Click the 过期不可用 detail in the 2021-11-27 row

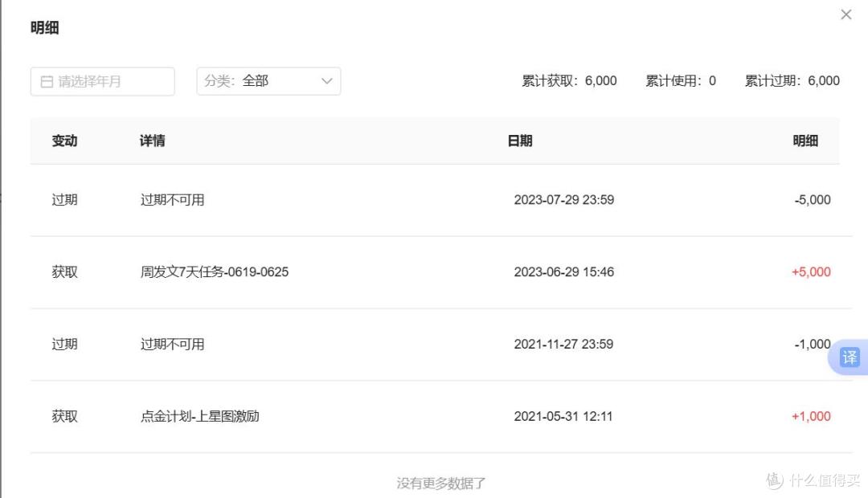(172, 344)
